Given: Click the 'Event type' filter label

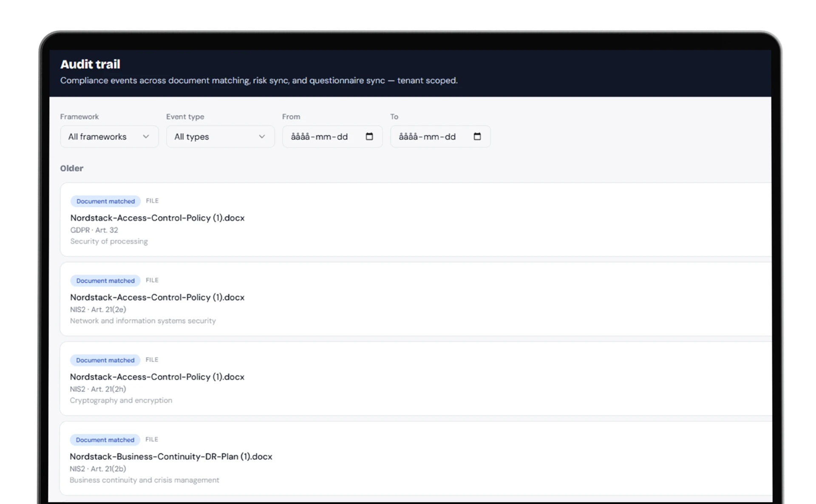Looking at the screenshot, I should point(185,116).
